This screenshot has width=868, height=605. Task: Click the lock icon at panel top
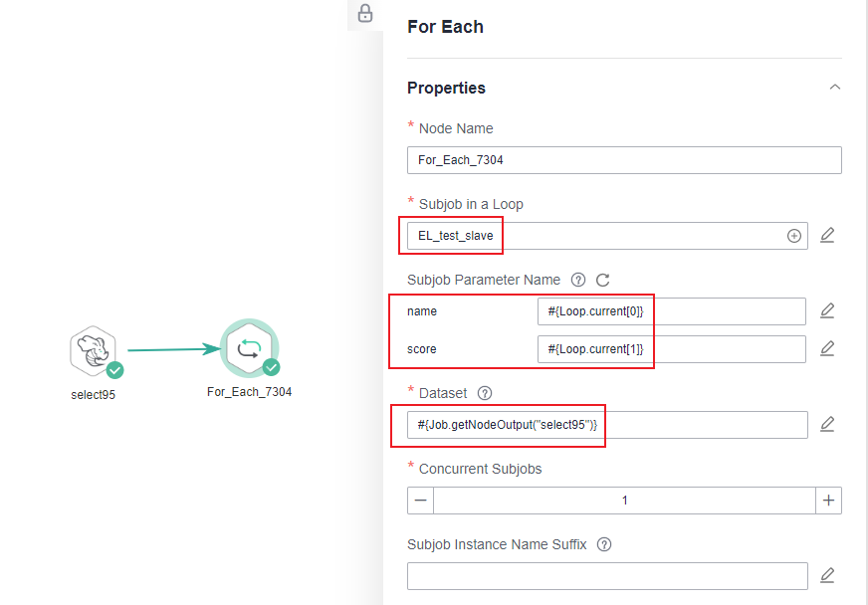click(365, 13)
